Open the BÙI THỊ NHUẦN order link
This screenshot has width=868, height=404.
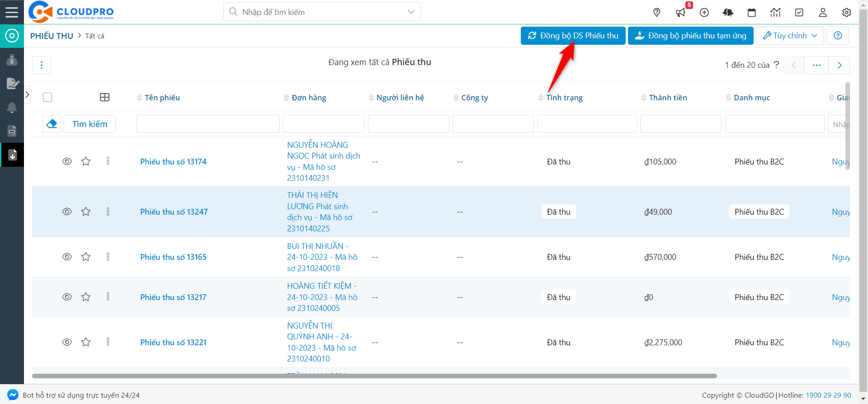322,257
